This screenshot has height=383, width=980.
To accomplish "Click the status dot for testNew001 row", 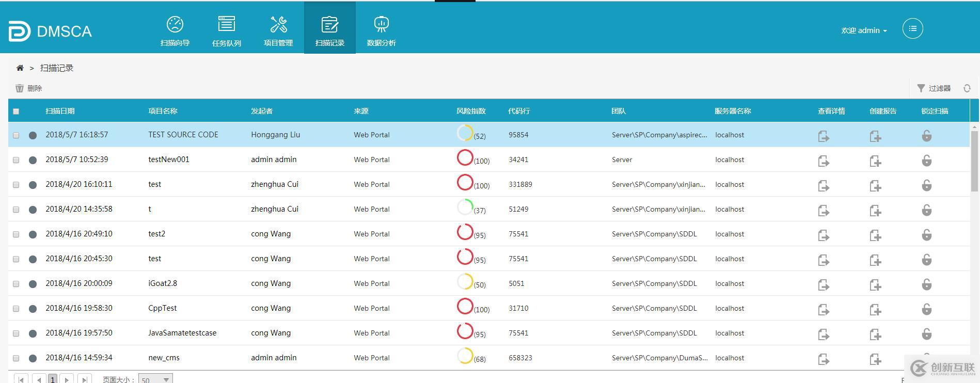I will (33, 160).
